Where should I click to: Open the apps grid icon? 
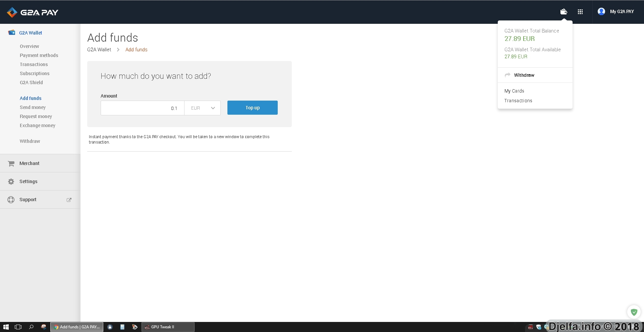(580, 12)
